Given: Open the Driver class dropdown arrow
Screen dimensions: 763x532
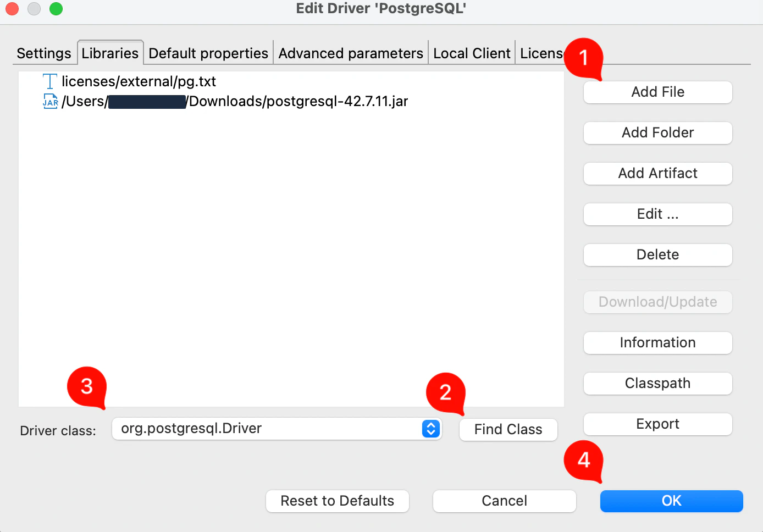Looking at the screenshot, I should 431,429.
